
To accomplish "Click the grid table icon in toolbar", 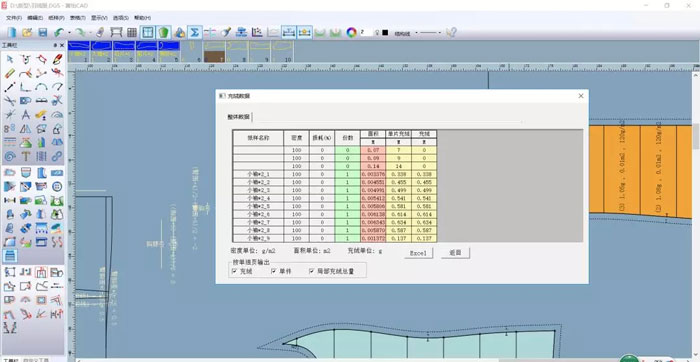I will click(132, 32).
